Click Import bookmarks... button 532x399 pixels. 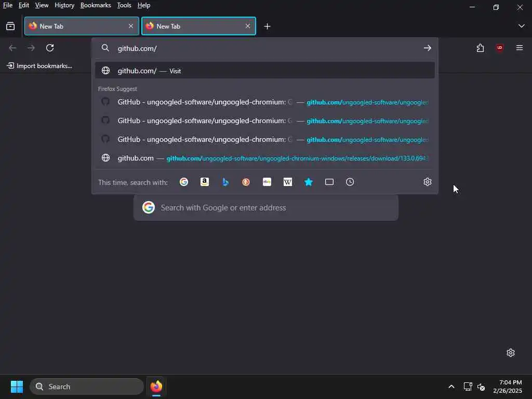[x=39, y=66]
